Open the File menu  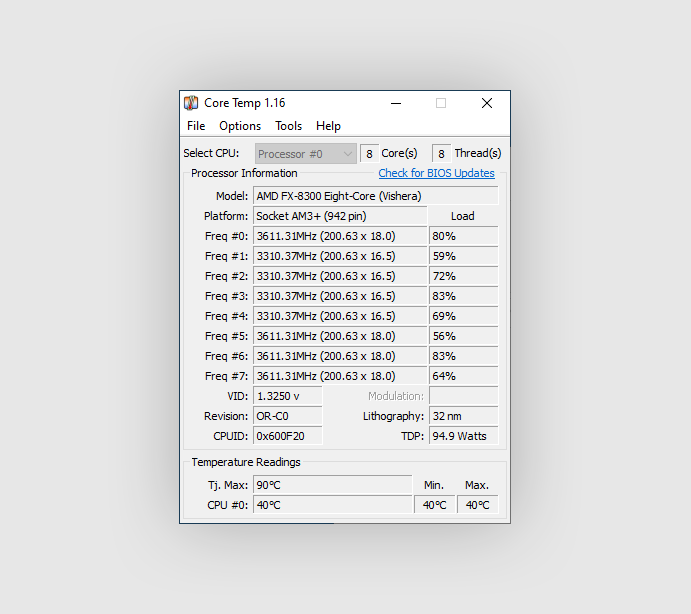196,126
